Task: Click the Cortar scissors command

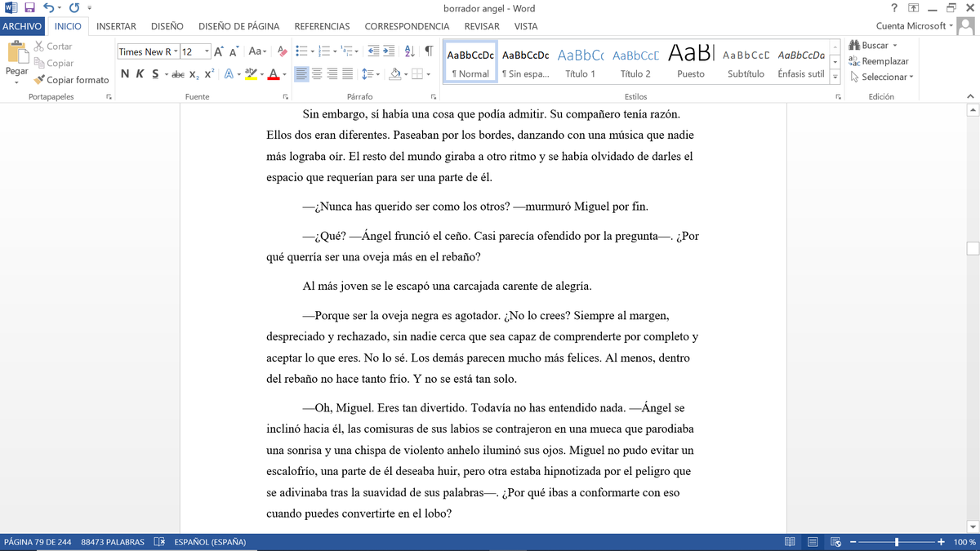Action: (53, 47)
